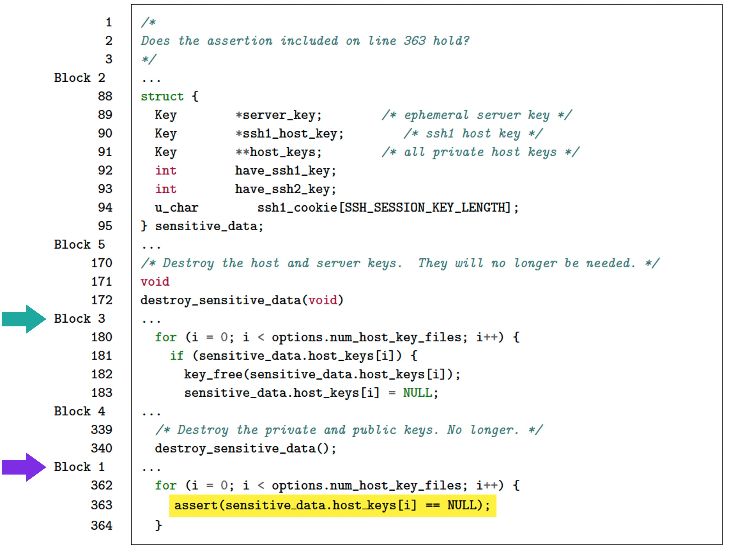
Task: Click the struct keyword on line 88
Action: point(162,97)
